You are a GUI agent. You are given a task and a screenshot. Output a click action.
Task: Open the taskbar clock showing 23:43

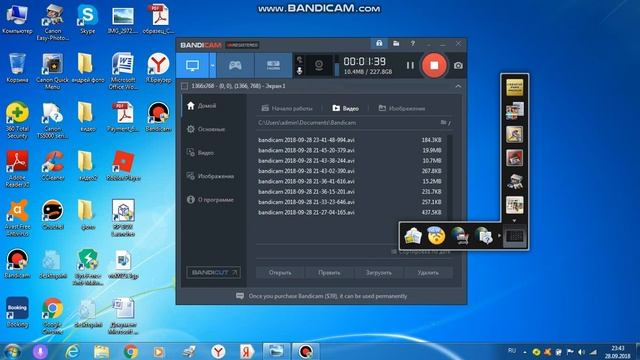coord(618,352)
